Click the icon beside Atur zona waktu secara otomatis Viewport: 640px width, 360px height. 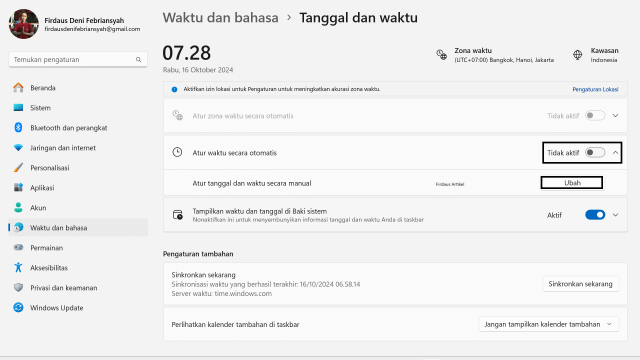coord(178,116)
